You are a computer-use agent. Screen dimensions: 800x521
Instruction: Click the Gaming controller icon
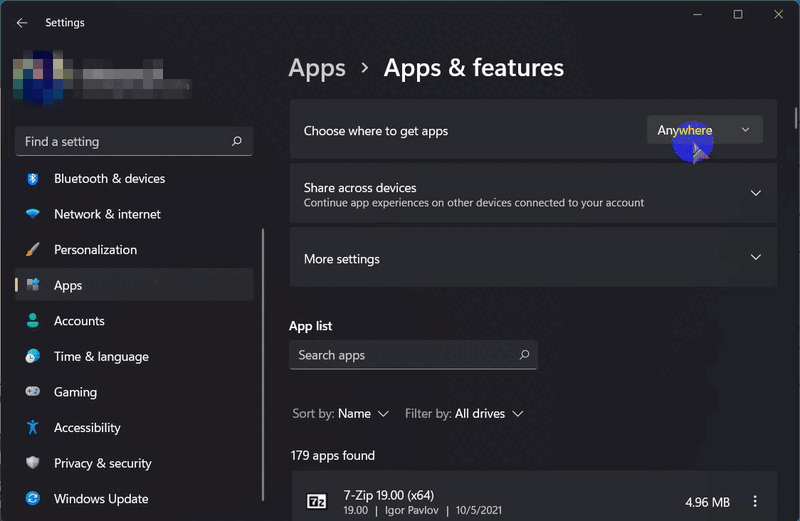[33, 392]
